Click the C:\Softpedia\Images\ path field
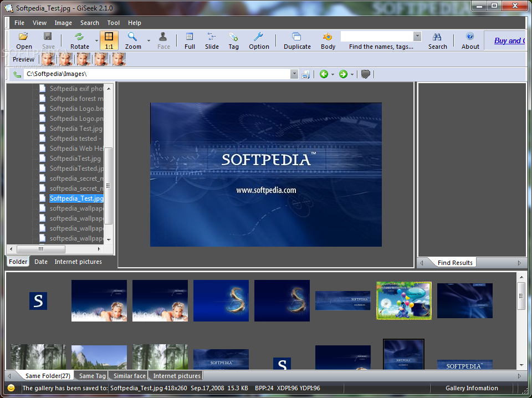The height and width of the screenshot is (398, 532). 157,74
